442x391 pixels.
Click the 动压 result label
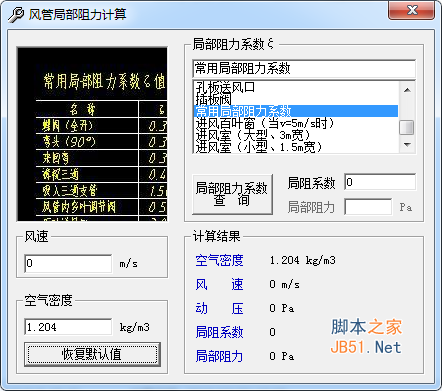(219, 308)
